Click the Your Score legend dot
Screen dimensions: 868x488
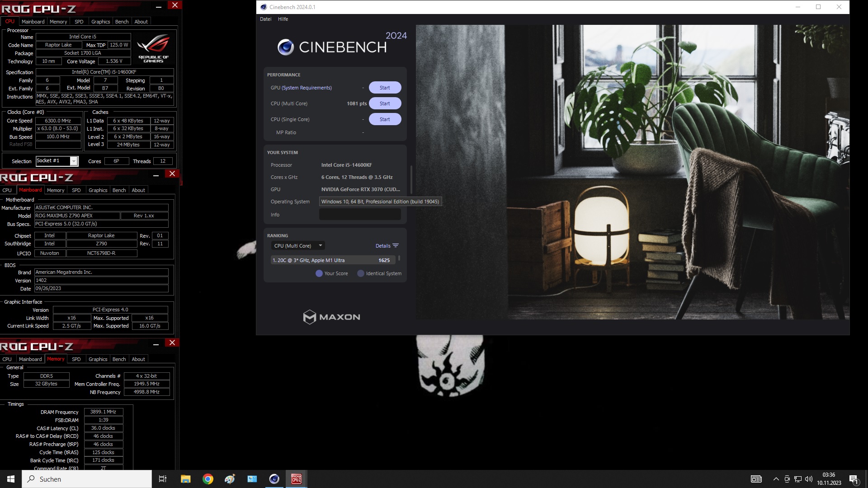(319, 273)
